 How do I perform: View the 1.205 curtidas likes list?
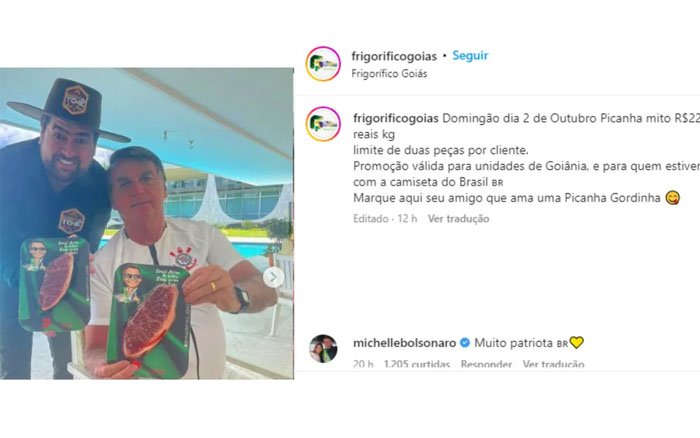(417, 364)
